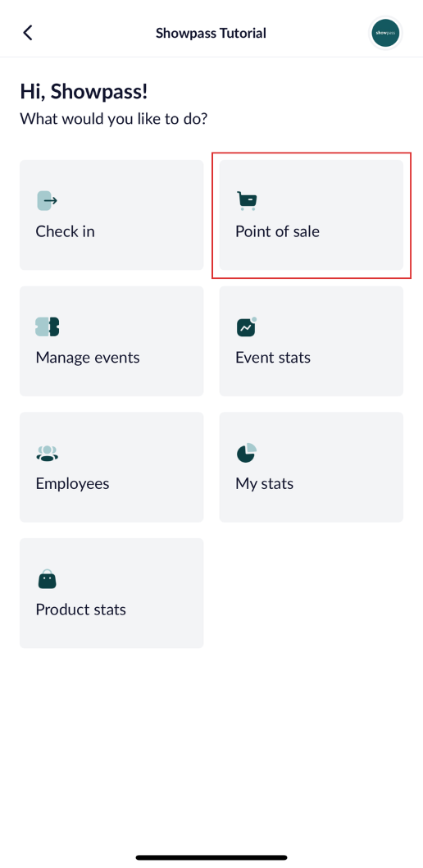Viewport: 423px width, 868px height.
Task: Click the people icon for Employees
Action: coord(47,453)
